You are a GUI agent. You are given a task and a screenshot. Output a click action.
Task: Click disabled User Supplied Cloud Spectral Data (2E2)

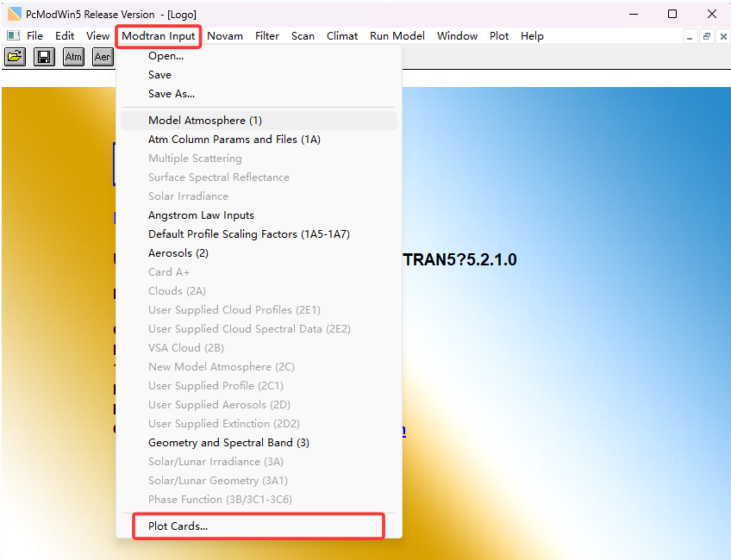[259, 329]
